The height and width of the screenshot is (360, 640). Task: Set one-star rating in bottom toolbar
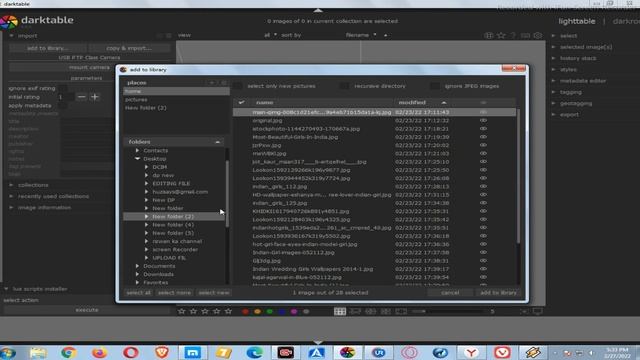pyautogui.click(x=182, y=311)
